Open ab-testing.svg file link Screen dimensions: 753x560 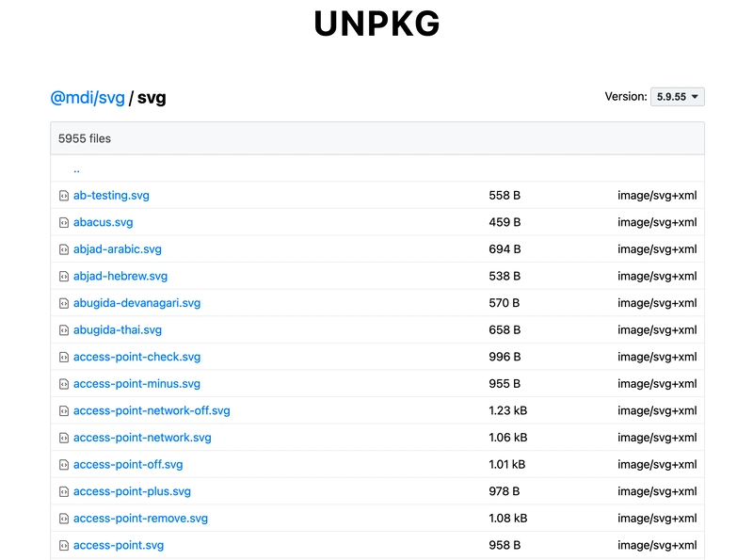pos(111,196)
